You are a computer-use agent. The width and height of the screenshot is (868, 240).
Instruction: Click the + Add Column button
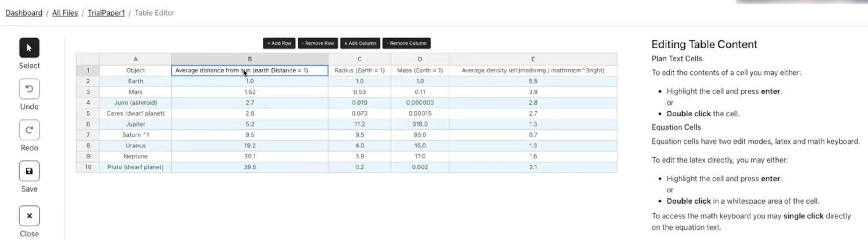360,43
